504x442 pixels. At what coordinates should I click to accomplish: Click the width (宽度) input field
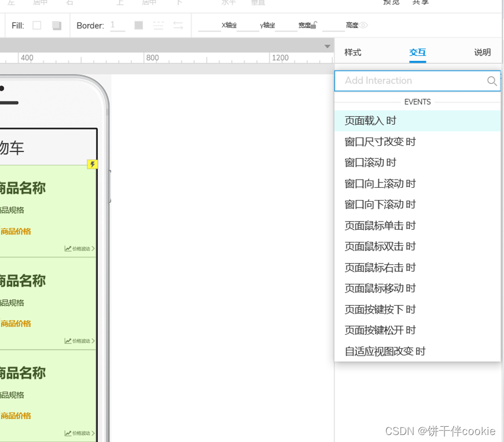pos(286,26)
